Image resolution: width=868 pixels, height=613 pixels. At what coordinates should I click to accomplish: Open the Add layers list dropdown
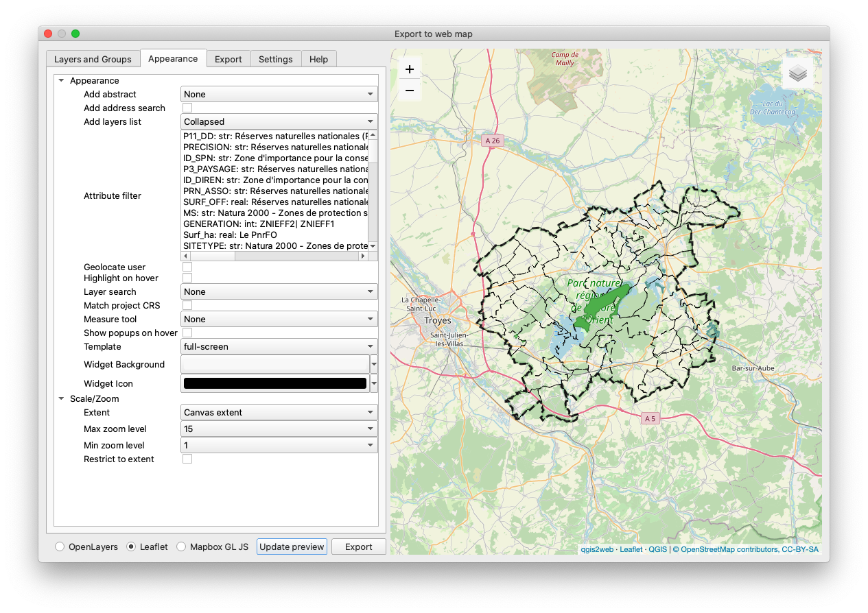pyautogui.click(x=279, y=121)
